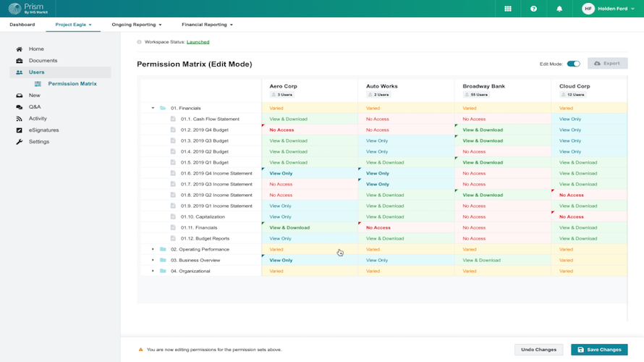Screen dimensions: 644x362
Task: Open the Ongoing Reporting dropdown
Action: point(137,25)
